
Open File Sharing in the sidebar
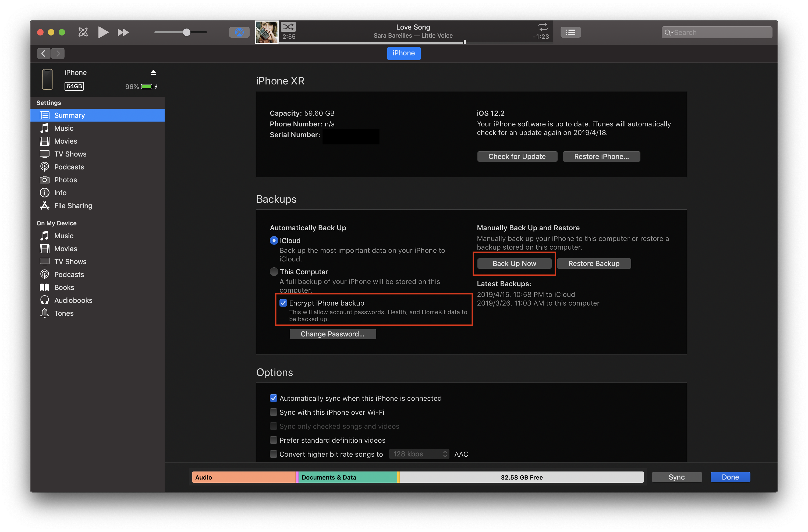coord(97,205)
